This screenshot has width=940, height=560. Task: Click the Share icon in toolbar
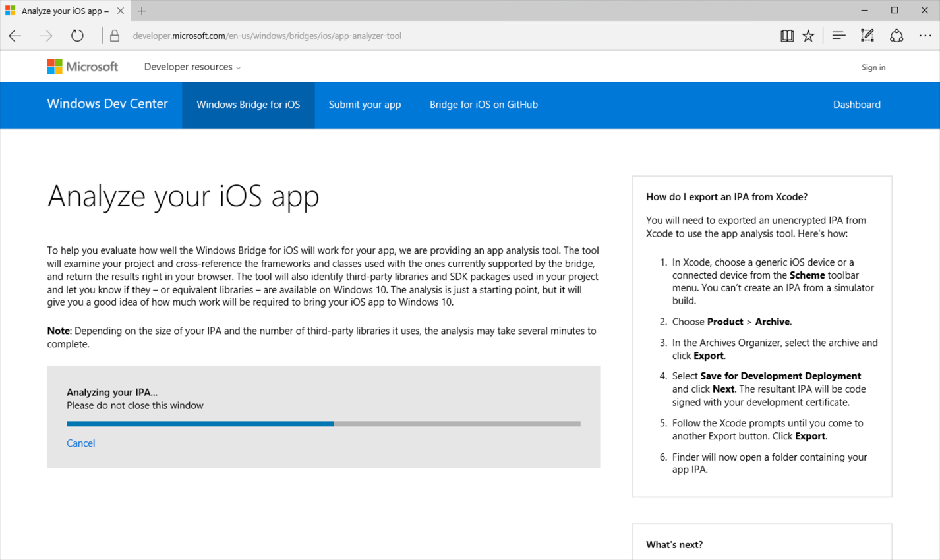[896, 36]
